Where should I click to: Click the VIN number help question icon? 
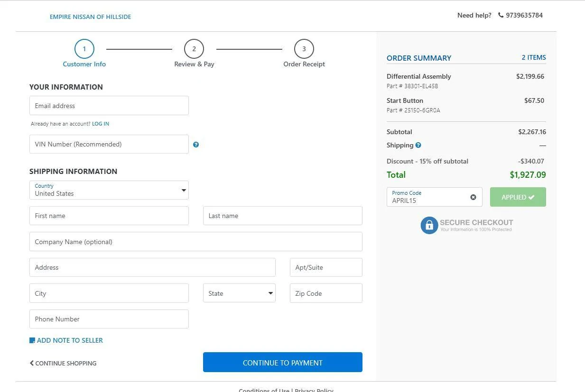pos(196,145)
